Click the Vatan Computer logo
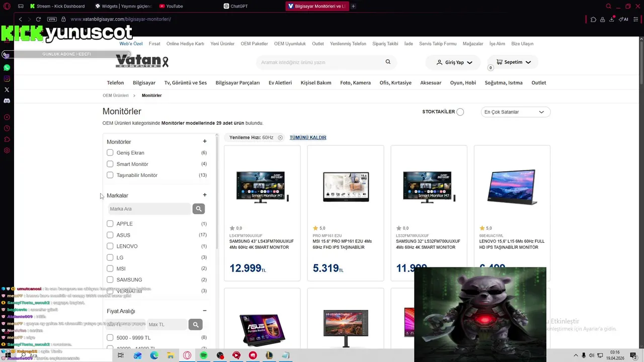The height and width of the screenshot is (362, 644). point(142,61)
